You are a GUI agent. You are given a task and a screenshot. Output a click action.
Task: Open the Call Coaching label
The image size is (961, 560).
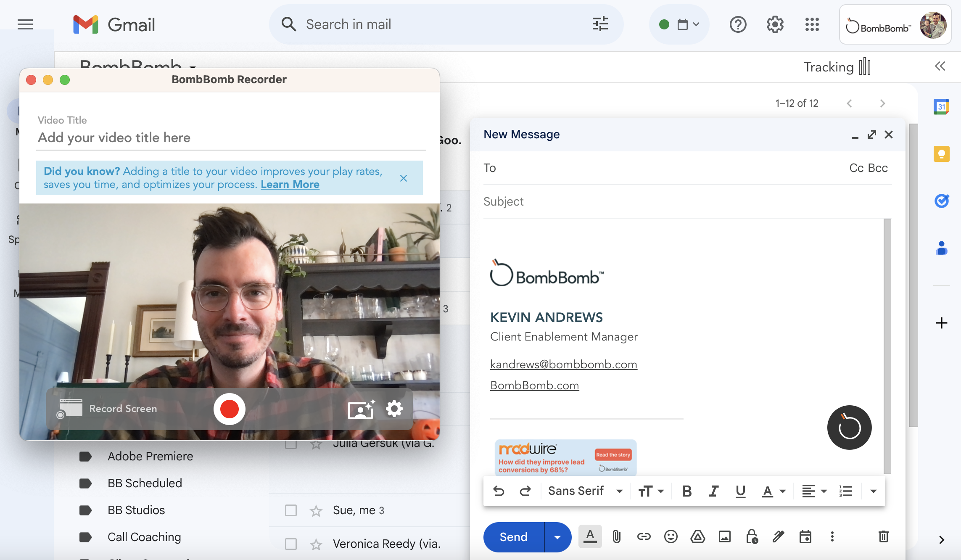[x=144, y=537]
